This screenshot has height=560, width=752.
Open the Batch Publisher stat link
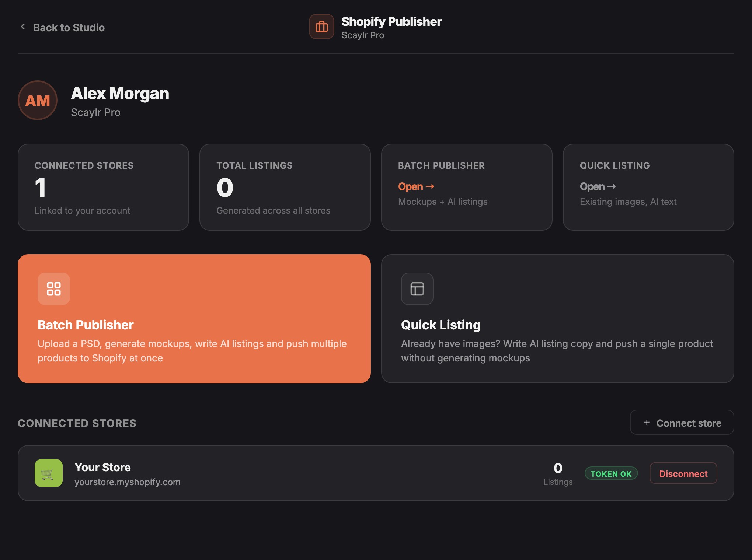pos(416,186)
